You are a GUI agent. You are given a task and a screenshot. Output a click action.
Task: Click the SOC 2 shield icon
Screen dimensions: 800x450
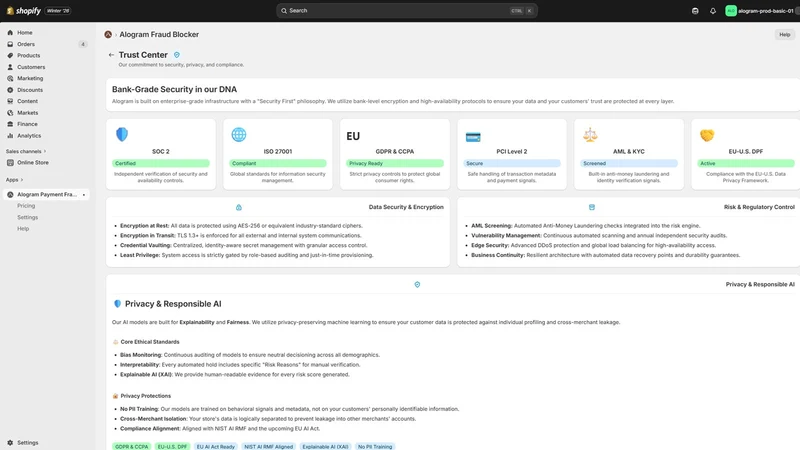click(x=122, y=135)
